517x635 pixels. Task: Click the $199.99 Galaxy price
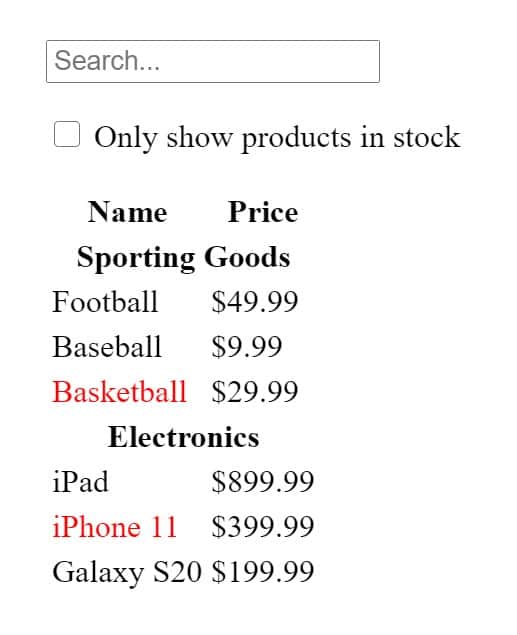[263, 572]
